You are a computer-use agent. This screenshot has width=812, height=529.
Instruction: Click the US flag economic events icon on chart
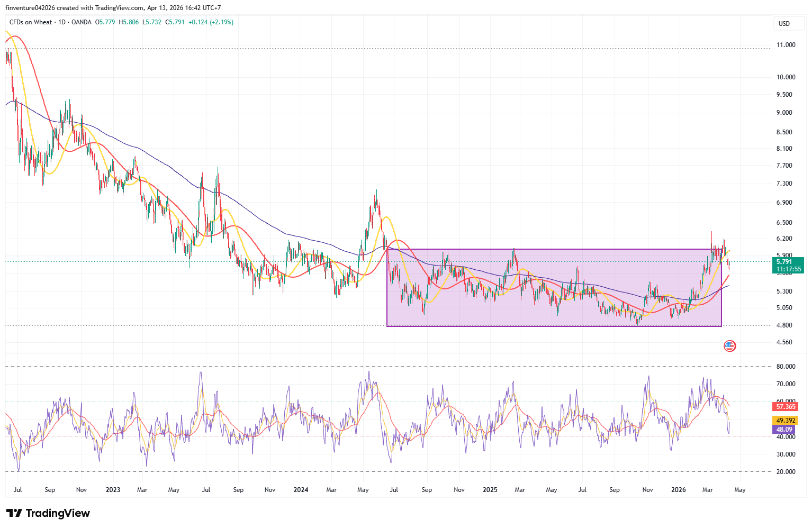click(x=729, y=345)
